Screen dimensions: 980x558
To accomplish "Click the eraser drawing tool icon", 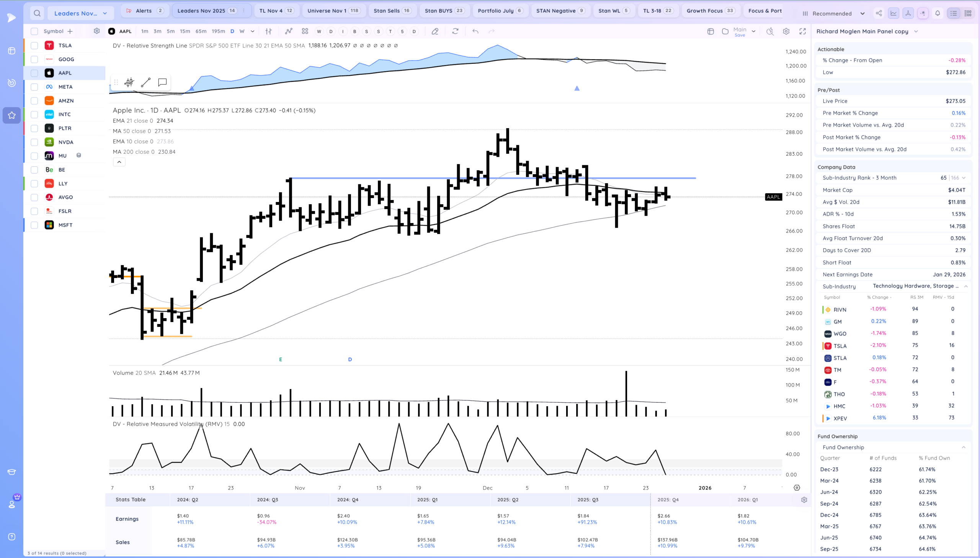I will [434, 31].
